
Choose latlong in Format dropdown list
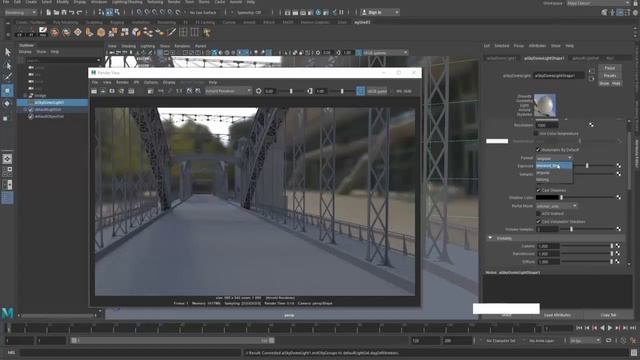coord(554,180)
